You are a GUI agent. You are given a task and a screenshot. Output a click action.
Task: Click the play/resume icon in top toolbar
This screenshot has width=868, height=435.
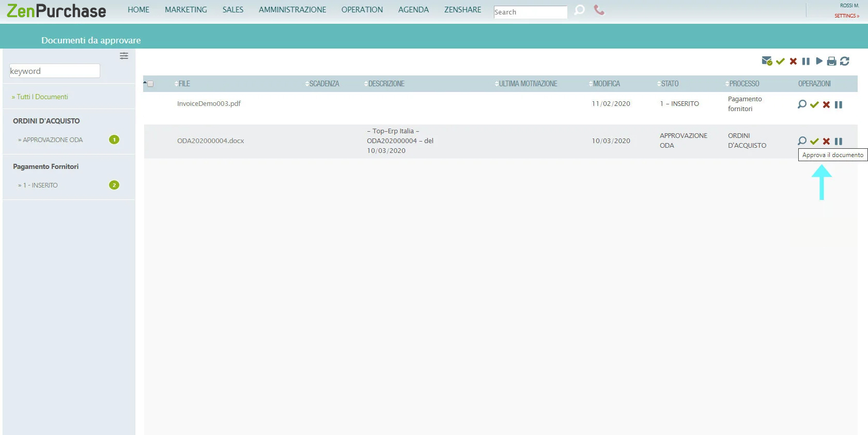click(819, 61)
